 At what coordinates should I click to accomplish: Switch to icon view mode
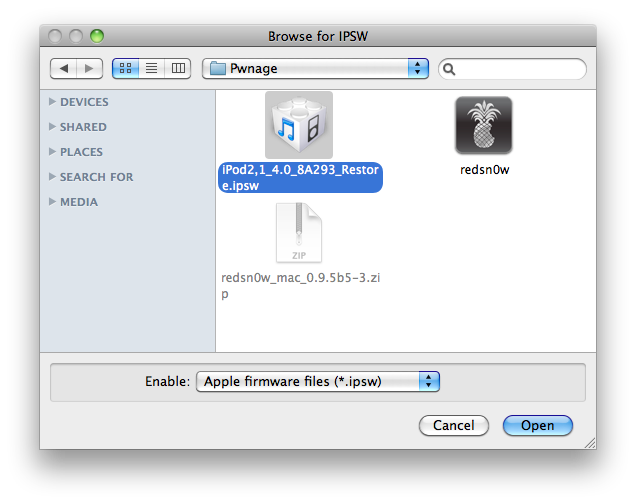tap(125, 68)
